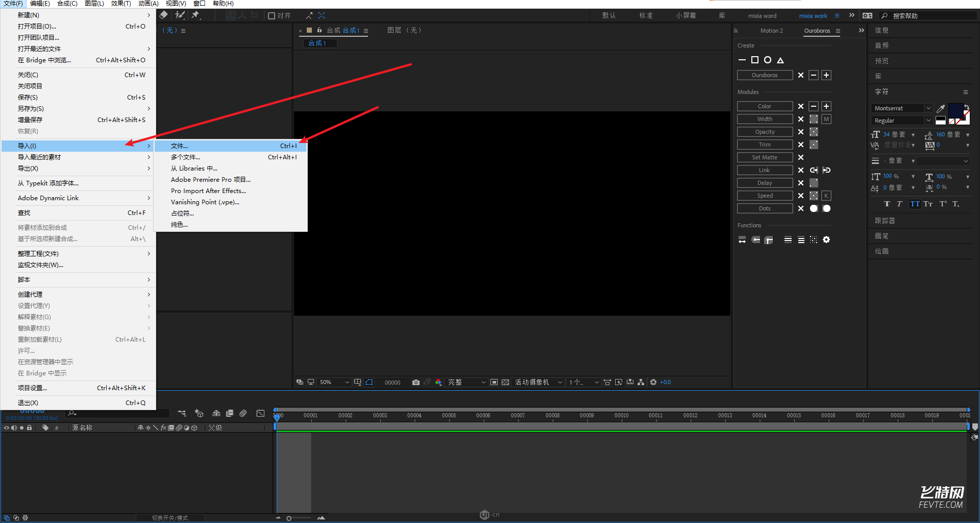Click the M icon beside Width module
The image size is (980, 523).
point(826,119)
